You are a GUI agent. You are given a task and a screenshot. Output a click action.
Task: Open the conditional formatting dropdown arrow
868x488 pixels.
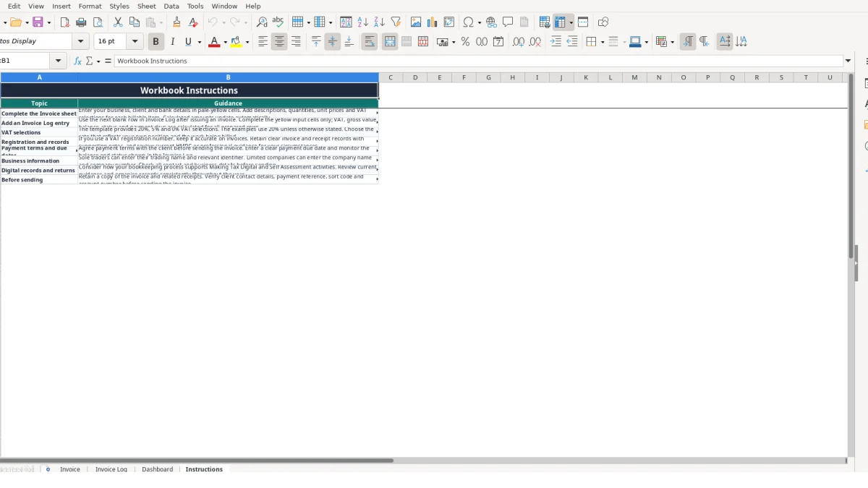click(x=673, y=42)
